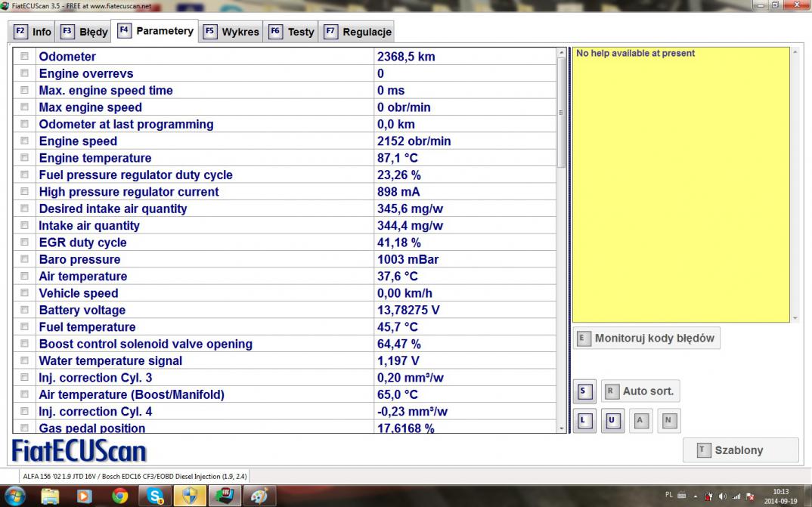This screenshot has width=812, height=507.
Task: Enable the Battery voltage checkbox
Action: [25, 310]
